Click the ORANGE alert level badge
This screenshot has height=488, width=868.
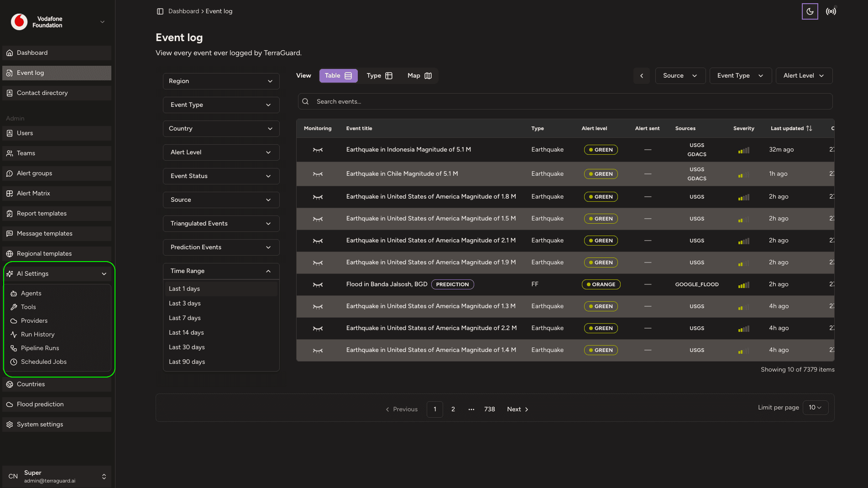(x=601, y=284)
